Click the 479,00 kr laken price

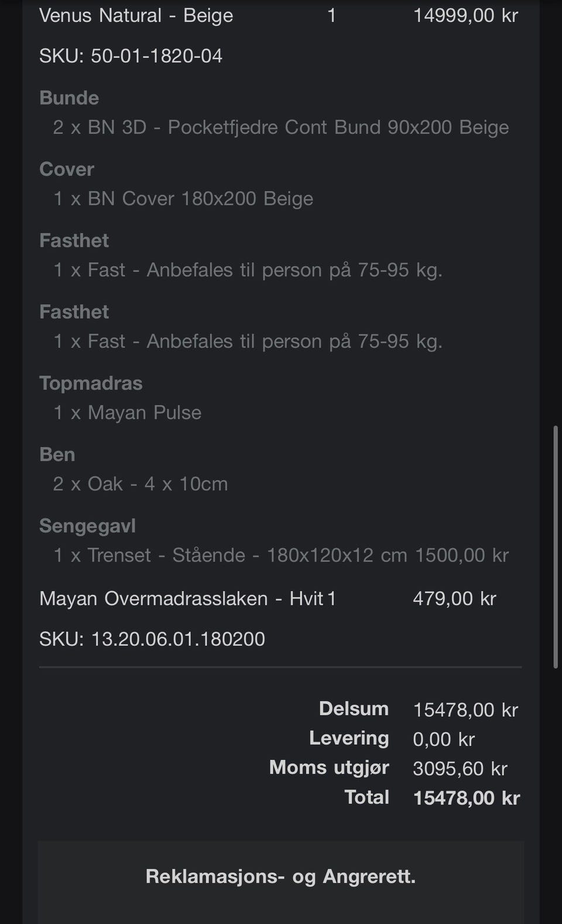coord(454,598)
